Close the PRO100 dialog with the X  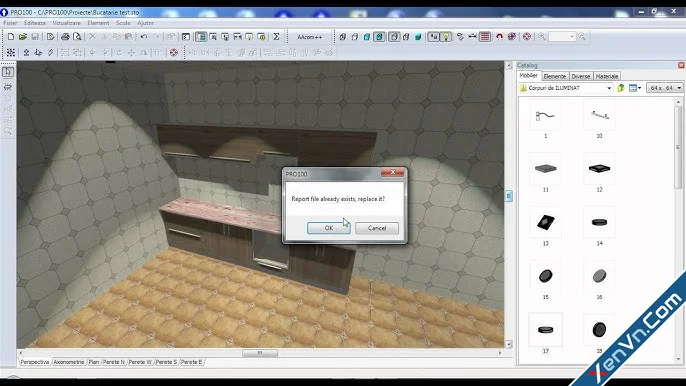coord(392,172)
